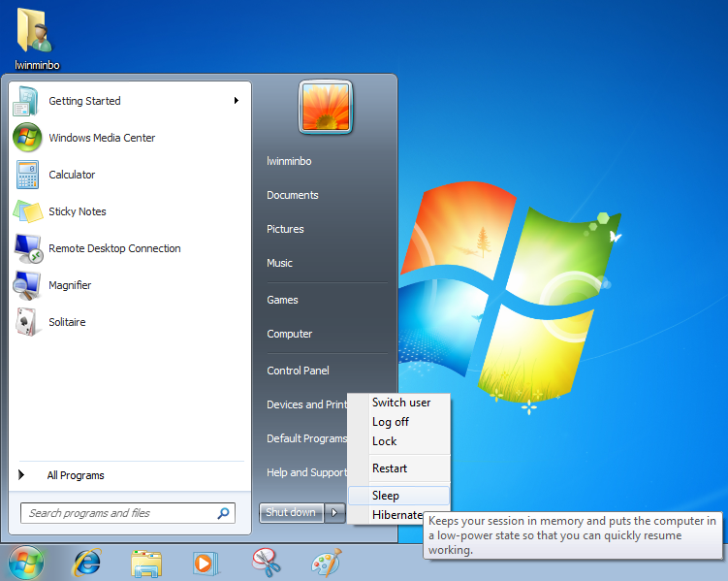Click the Remote Desktop Connection label
The height and width of the screenshot is (581, 728).
[114, 248]
